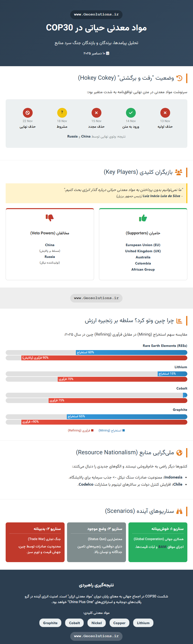Click the red X icon for 13 Nov
Screen dimensions: 193x644
tap(165, 113)
